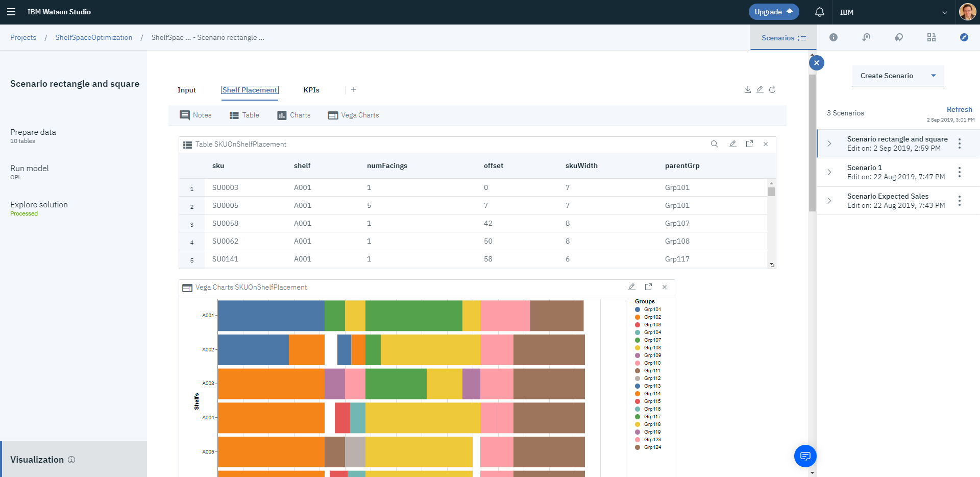Viewport: 980px width, 477px height.
Task: Search in the SKUOnShelfPlacement table
Action: [x=715, y=144]
